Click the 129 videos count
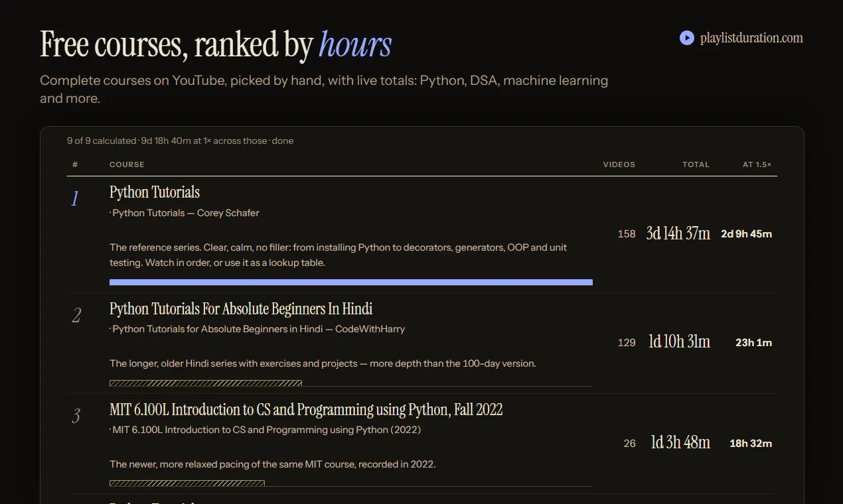The image size is (843, 504). click(x=627, y=343)
